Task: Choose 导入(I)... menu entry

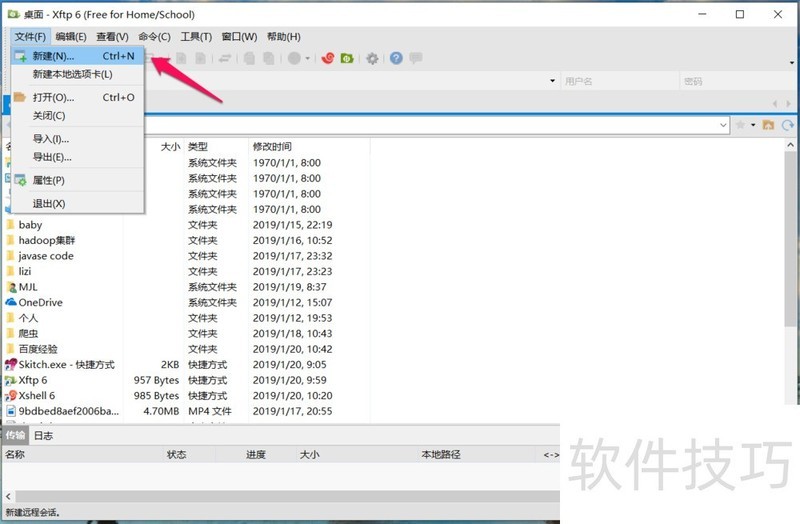Action: 77,139
